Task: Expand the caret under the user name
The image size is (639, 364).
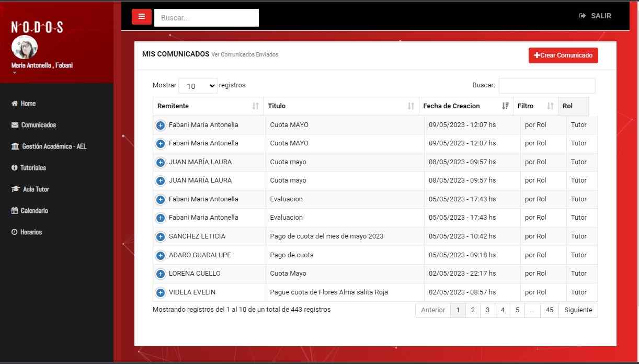Action: (15, 73)
